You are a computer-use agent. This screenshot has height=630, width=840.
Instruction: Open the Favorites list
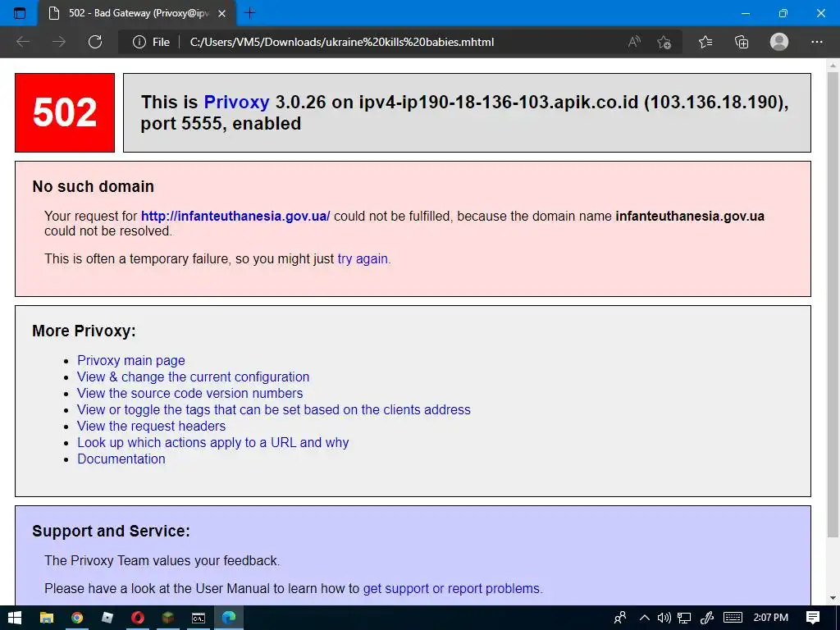(x=705, y=42)
